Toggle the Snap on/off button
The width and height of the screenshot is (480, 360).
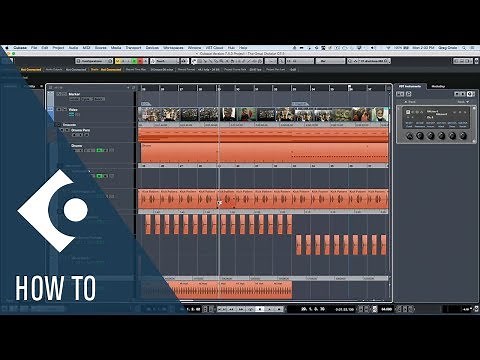point(281,61)
